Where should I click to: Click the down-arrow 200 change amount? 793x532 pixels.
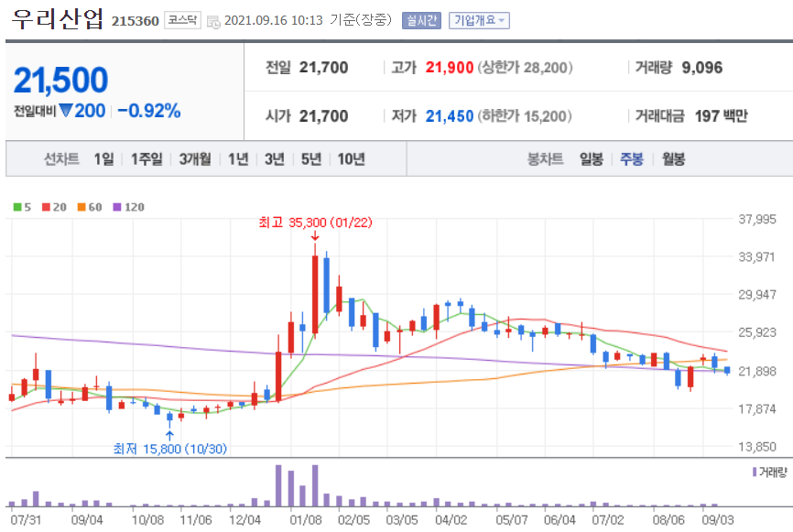pos(81,111)
